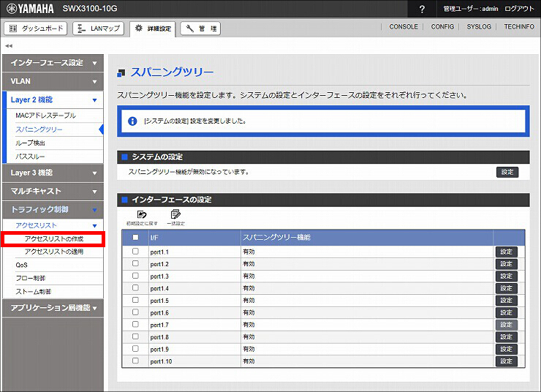The height and width of the screenshot is (392, 541).
Task: Open the CONFIG link
Action: (x=442, y=27)
